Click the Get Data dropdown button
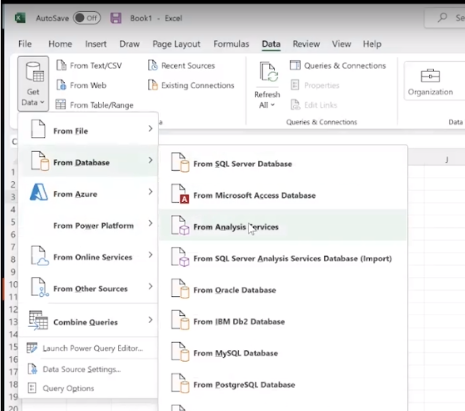 [33, 83]
